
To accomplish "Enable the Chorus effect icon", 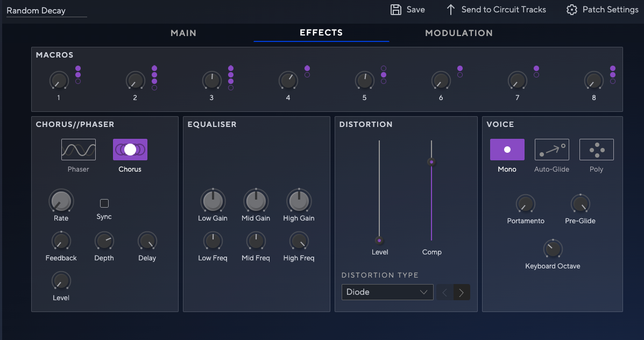I will [130, 149].
